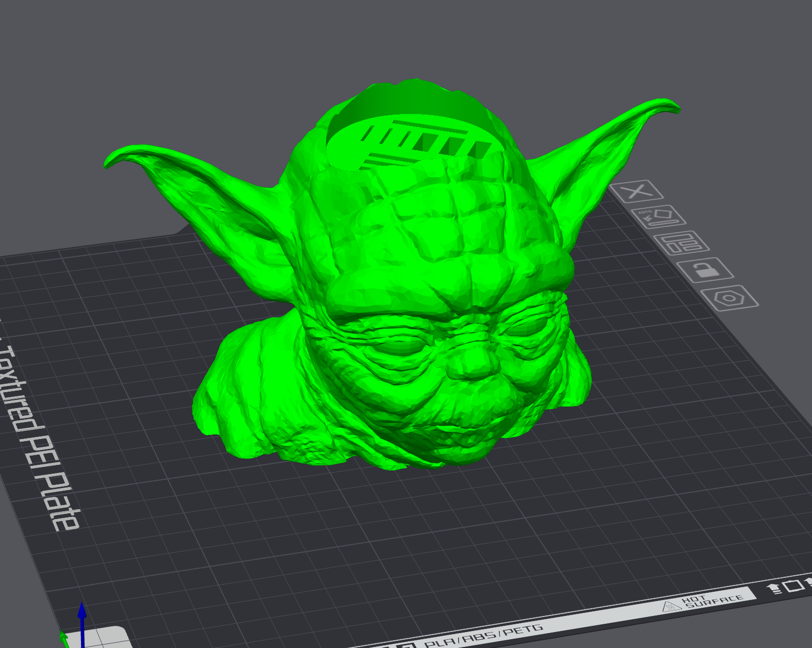Toggle the plate lock padlock icon
The height and width of the screenshot is (648, 812).
click(705, 270)
